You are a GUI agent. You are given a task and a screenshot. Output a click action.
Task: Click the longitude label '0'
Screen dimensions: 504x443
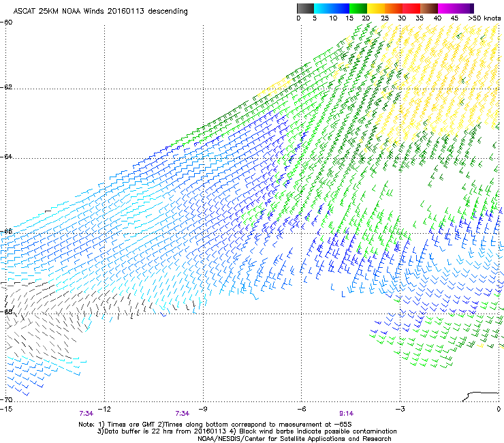(499, 409)
